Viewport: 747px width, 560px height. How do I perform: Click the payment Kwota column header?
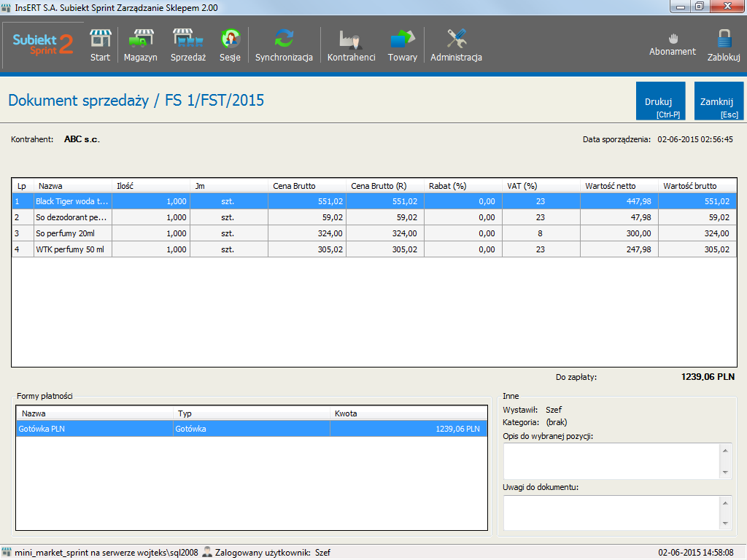pyautogui.click(x=409, y=413)
